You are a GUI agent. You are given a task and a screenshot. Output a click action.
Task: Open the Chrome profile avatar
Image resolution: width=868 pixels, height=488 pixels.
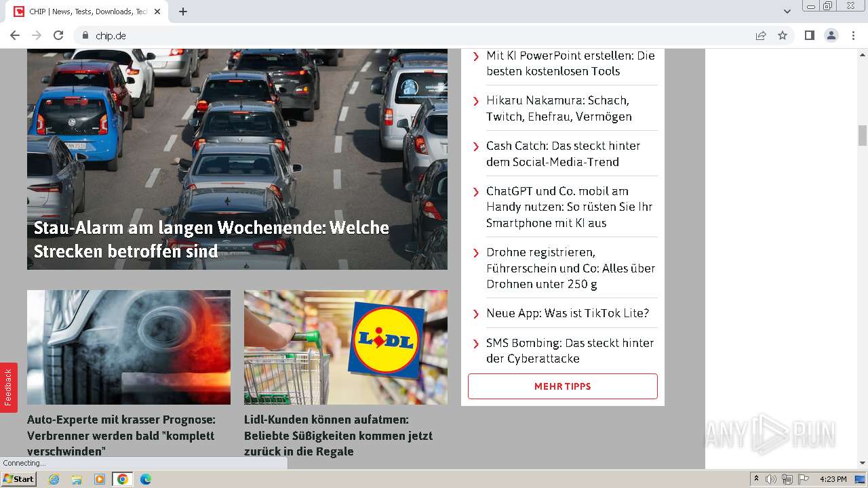tap(831, 35)
